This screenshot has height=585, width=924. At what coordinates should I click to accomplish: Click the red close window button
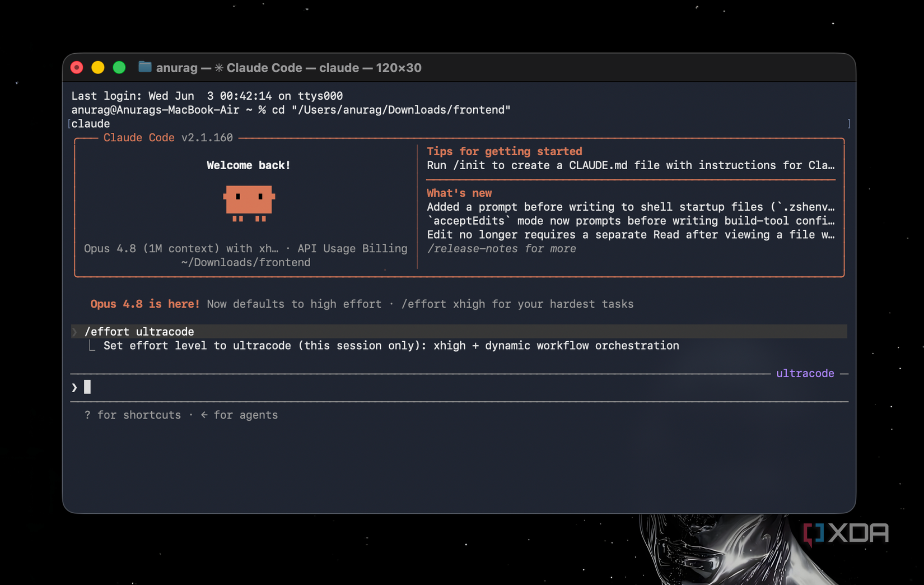(77, 68)
